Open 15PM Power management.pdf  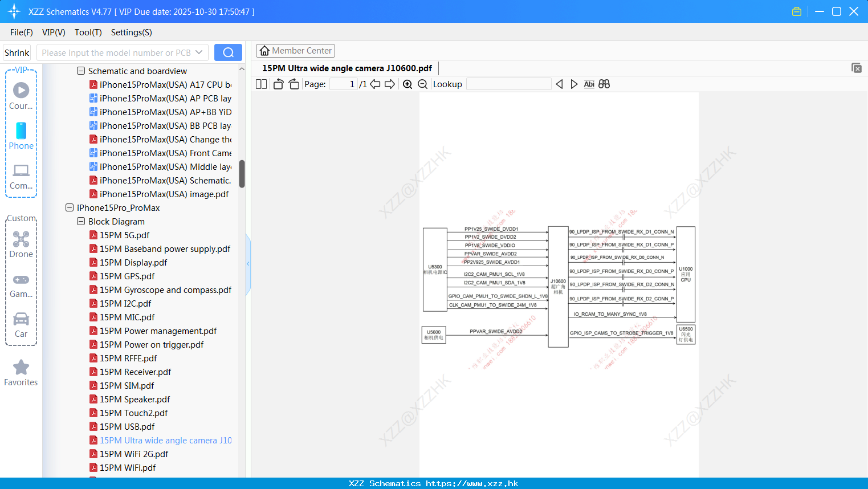point(153,331)
